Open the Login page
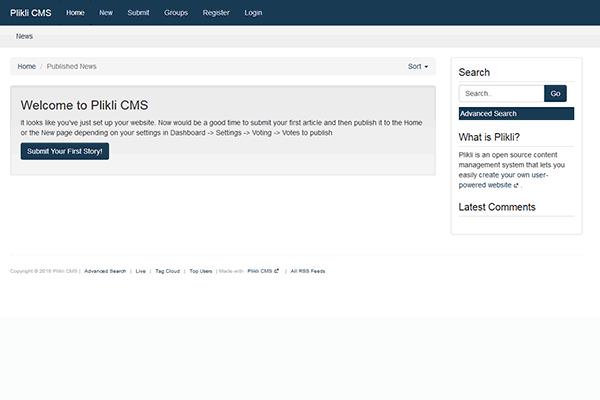The width and height of the screenshot is (600, 400). (x=253, y=13)
